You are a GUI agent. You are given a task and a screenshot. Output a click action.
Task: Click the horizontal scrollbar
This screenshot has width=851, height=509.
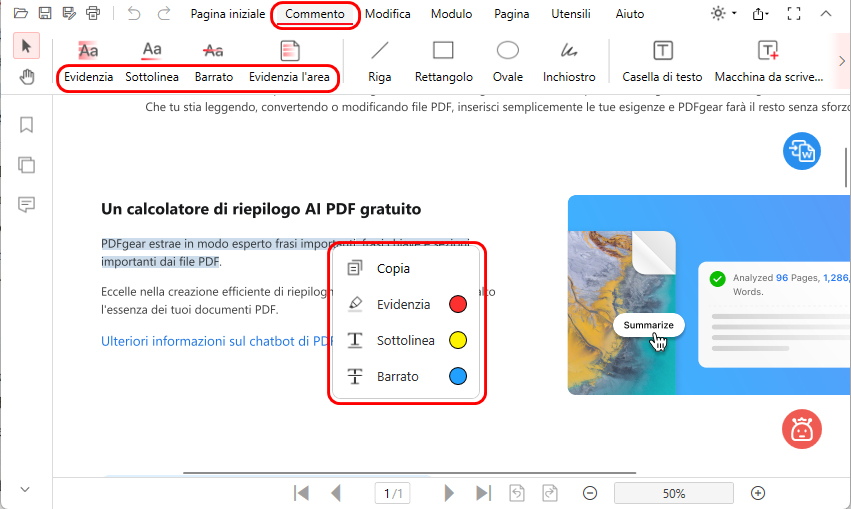409,473
